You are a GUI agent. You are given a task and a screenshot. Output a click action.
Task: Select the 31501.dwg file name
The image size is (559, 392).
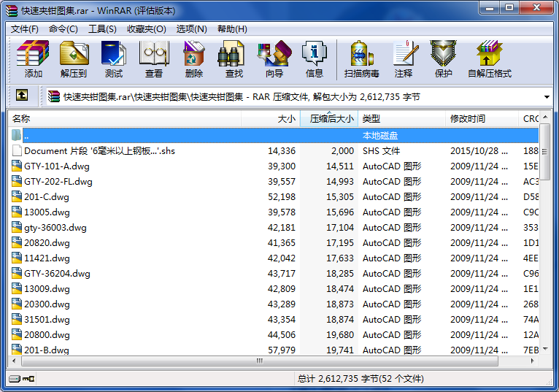47,320
